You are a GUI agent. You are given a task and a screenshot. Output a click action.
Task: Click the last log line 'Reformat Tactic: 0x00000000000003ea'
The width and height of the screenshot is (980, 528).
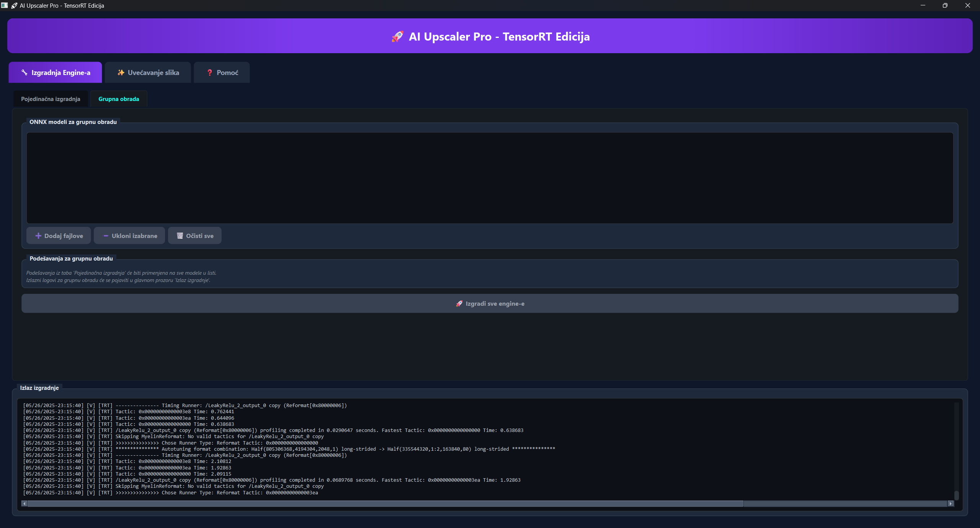(x=170, y=493)
